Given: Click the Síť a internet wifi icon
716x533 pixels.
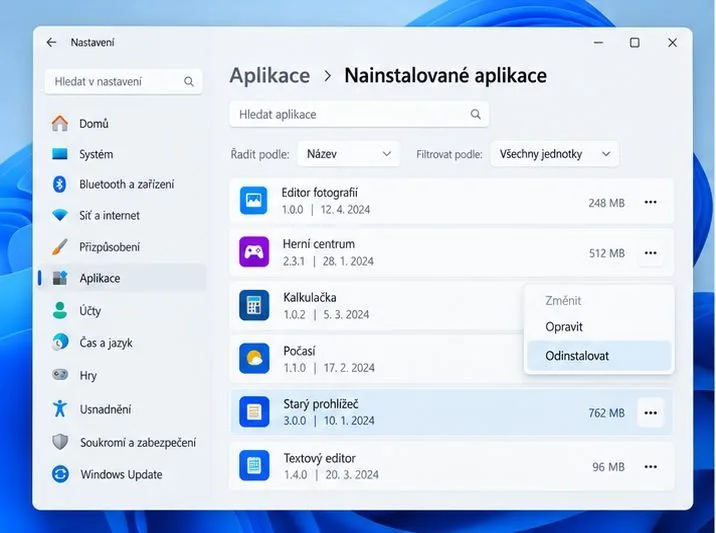Looking at the screenshot, I should pyautogui.click(x=60, y=215).
